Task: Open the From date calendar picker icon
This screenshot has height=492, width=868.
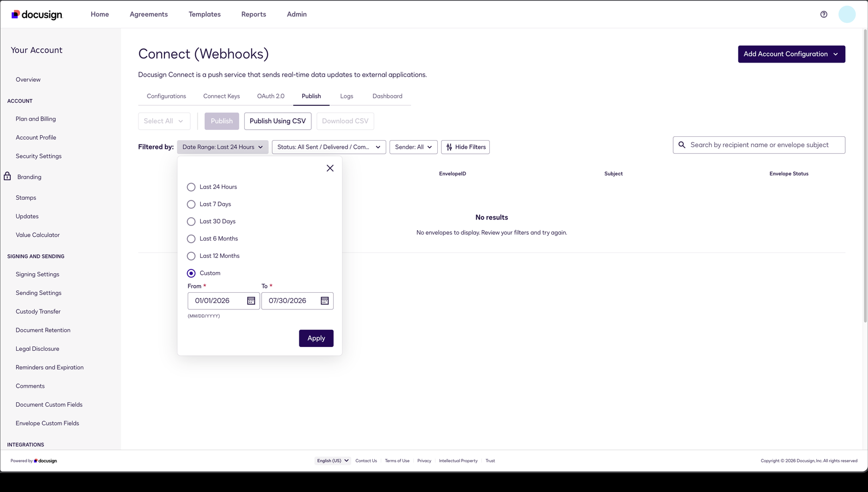Action: [x=251, y=301]
